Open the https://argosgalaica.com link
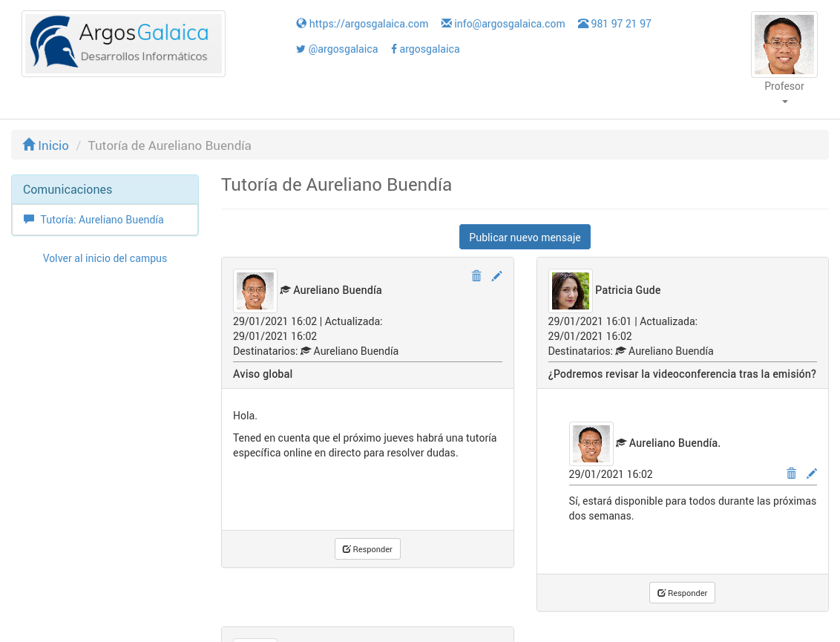The image size is (840, 642). (369, 24)
